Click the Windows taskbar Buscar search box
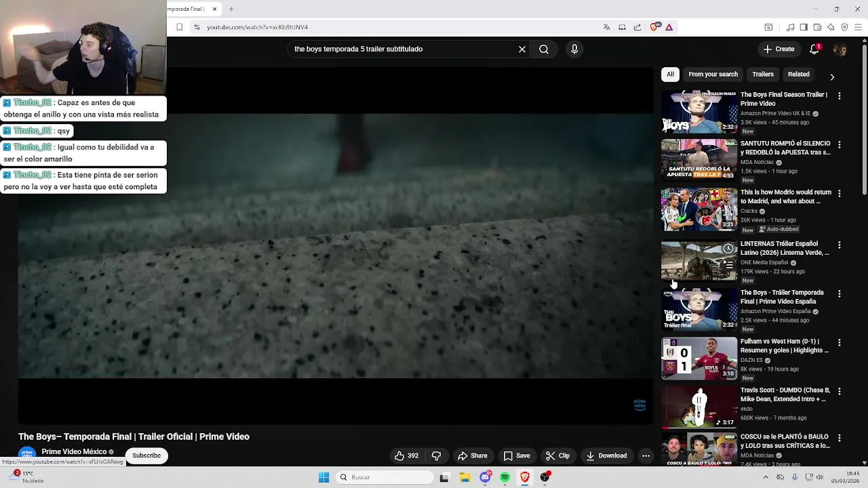The image size is (868, 488). [384, 477]
